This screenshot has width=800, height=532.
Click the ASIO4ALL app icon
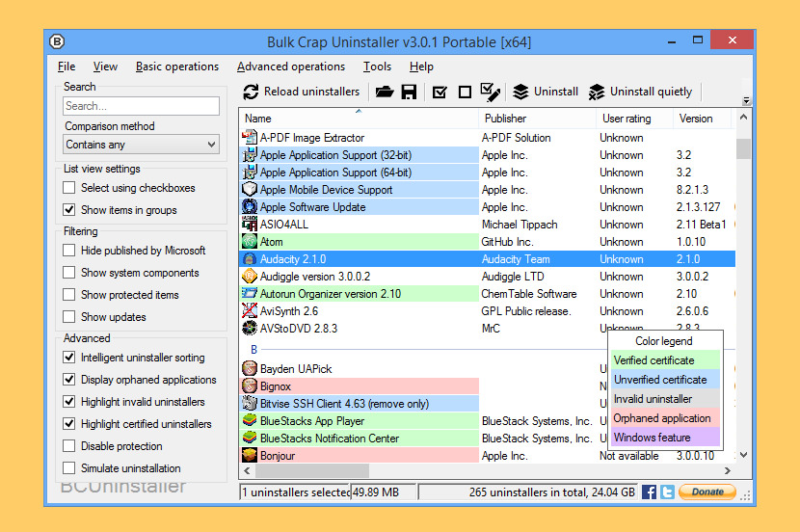pyautogui.click(x=250, y=224)
